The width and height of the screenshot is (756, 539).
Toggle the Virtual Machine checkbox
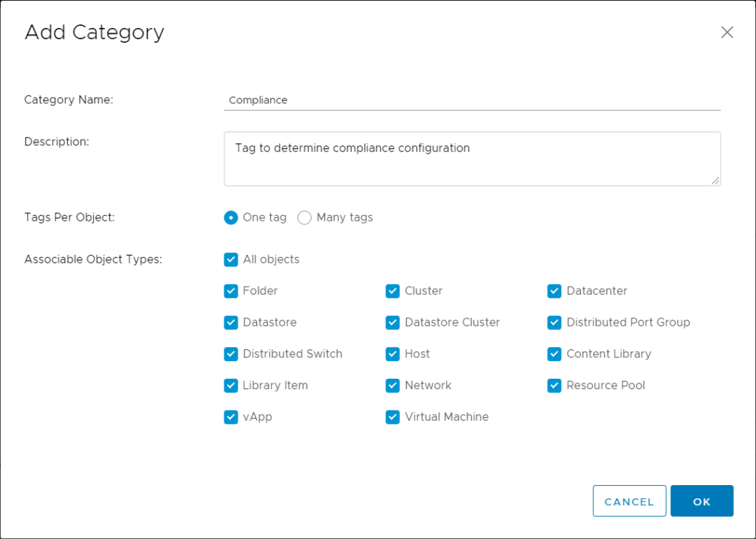point(393,417)
